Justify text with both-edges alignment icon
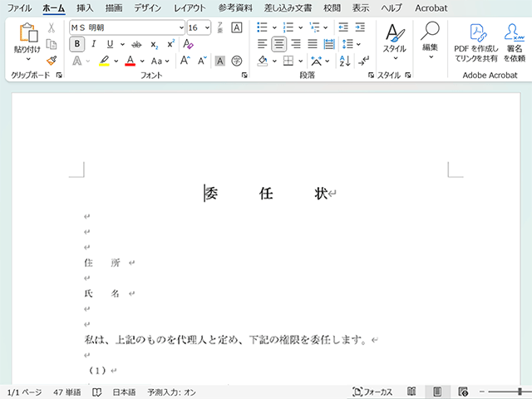This screenshot has width=532, height=399. coord(313,44)
